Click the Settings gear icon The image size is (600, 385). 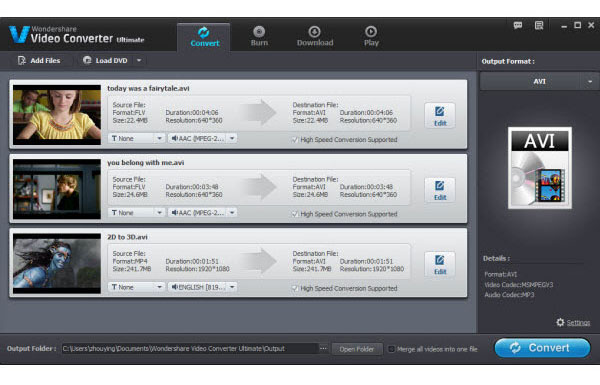pos(560,322)
